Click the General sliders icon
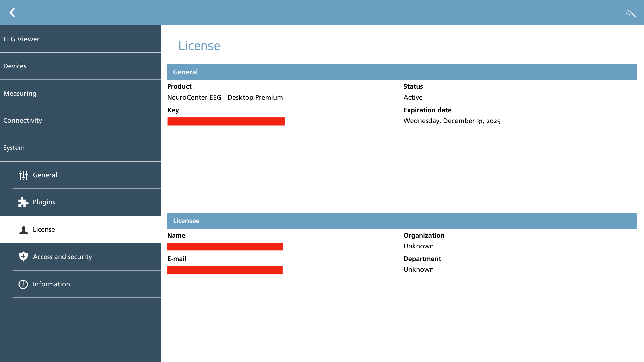The width and height of the screenshot is (644, 362). point(23,175)
